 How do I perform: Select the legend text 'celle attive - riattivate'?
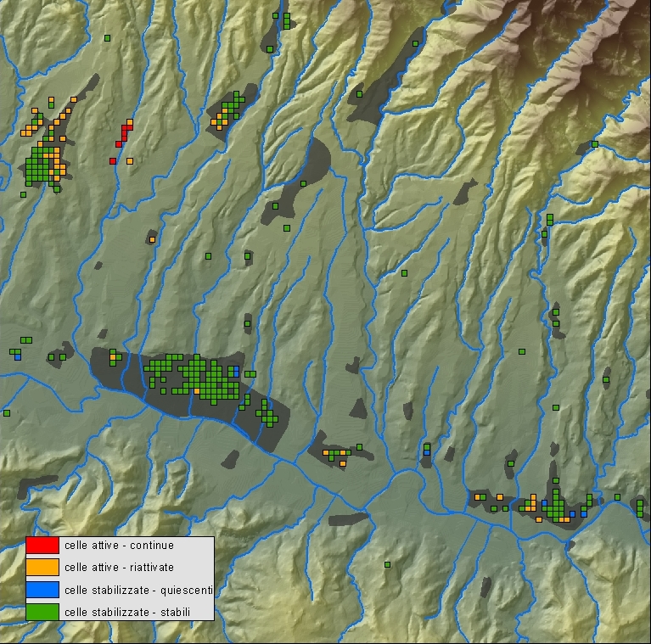click(x=119, y=568)
